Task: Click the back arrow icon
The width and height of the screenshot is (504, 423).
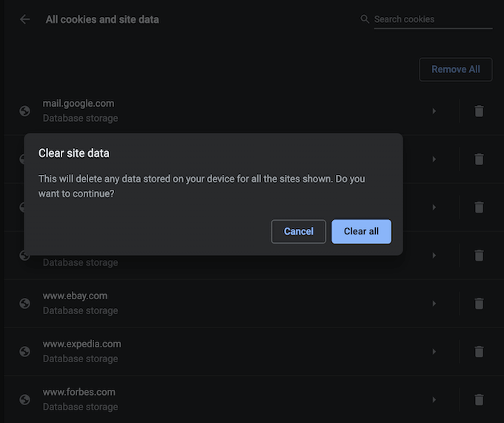Action: pyautogui.click(x=25, y=19)
